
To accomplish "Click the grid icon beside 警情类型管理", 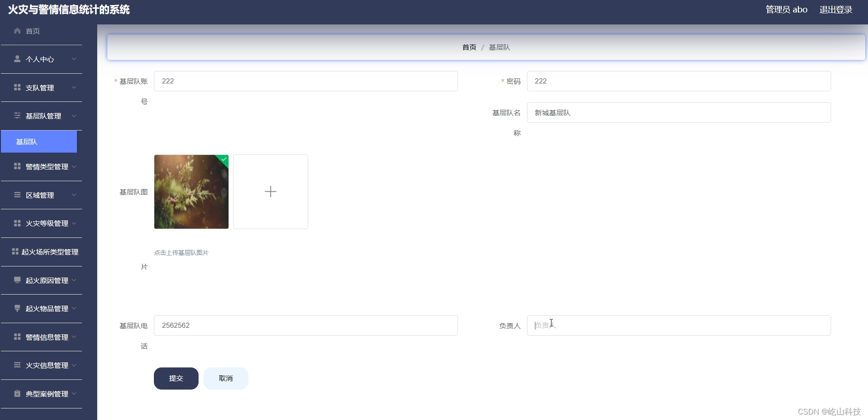I will (18, 166).
